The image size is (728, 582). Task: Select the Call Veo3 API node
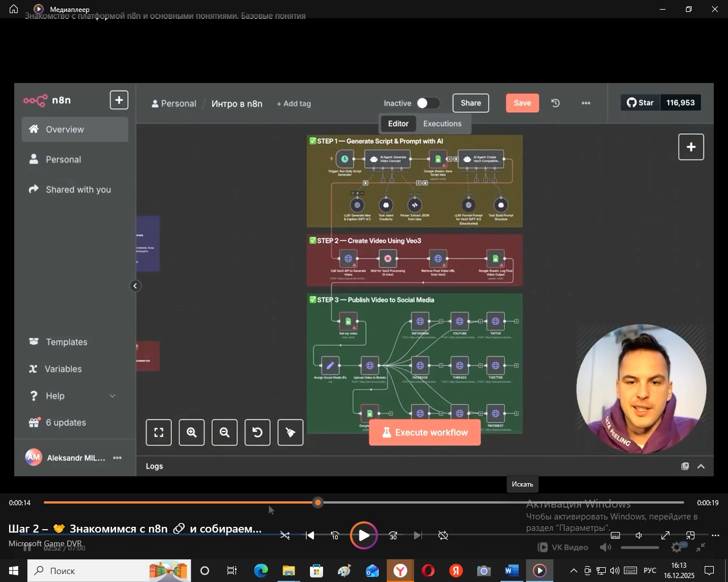click(x=348, y=259)
